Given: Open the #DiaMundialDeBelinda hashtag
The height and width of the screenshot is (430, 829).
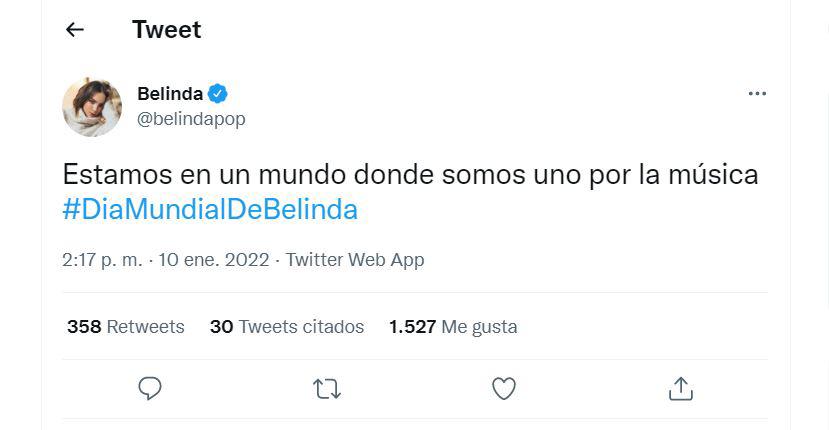Looking at the screenshot, I should pyautogui.click(x=210, y=210).
